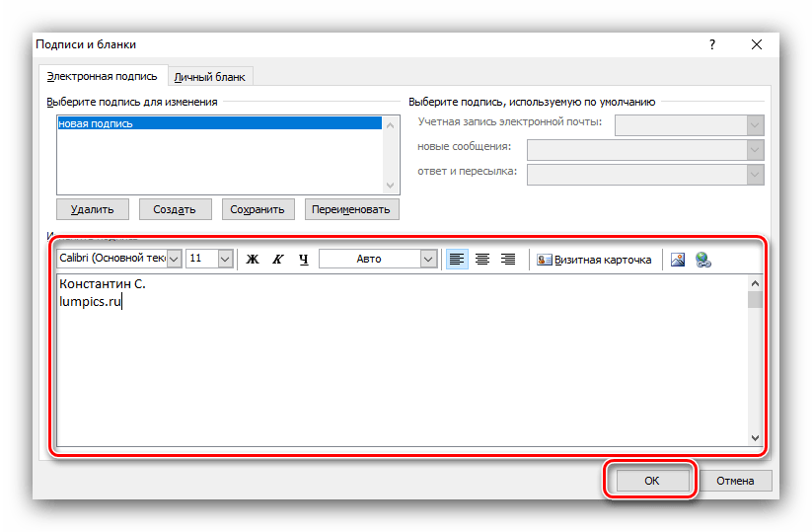Open the Calibri font name dropdown
Image resolution: width=812 pixels, height=532 pixels.
tap(174, 259)
